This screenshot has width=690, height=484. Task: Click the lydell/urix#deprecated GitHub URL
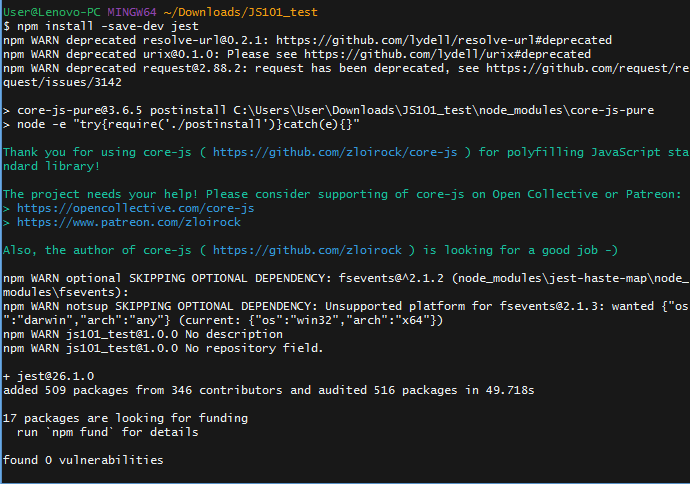(447, 54)
